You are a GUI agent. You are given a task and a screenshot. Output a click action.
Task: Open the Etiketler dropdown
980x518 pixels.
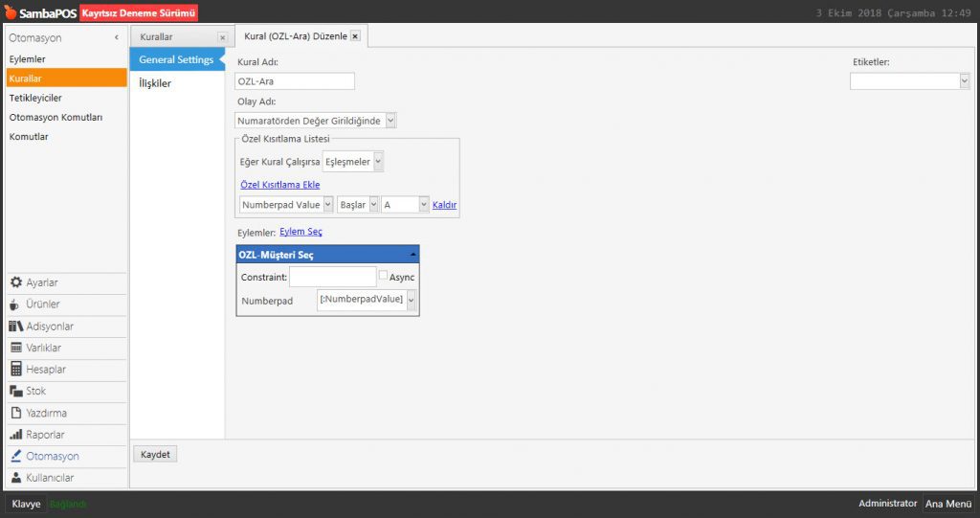tap(964, 81)
